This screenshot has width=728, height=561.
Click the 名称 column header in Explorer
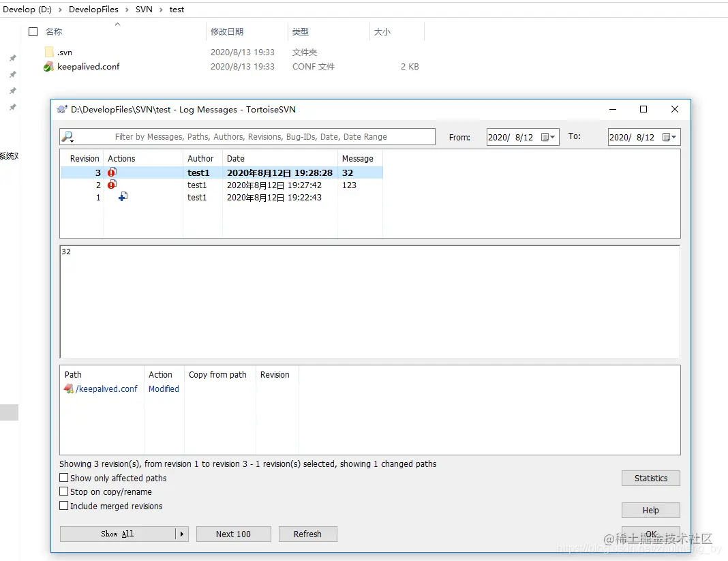pos(54,31)
